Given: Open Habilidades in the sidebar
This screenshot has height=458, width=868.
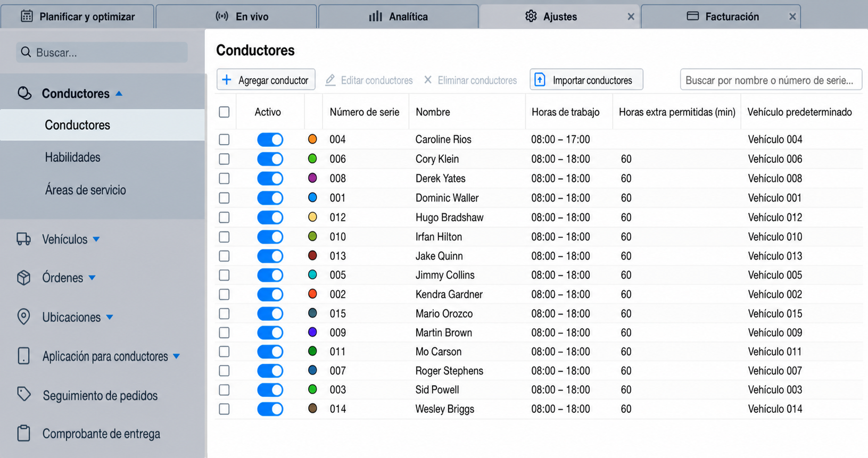Looking at the screenshot, I should 72,157.
